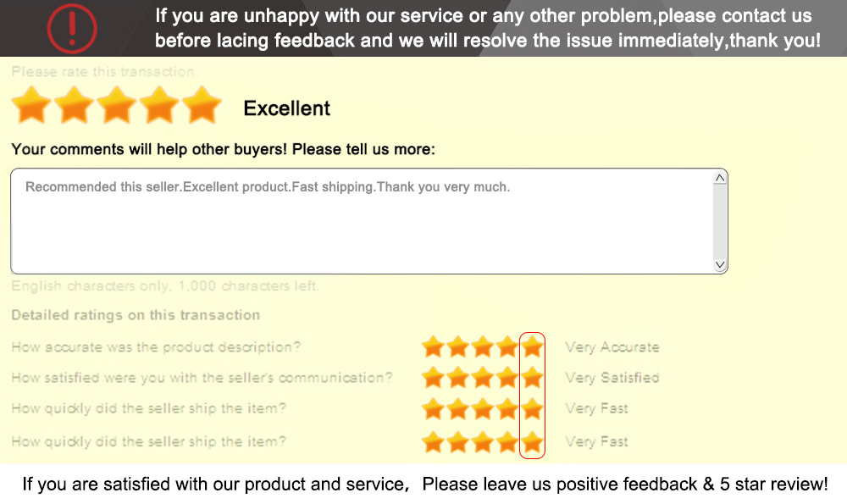Click the comments box scrollbar track
This screenshot has height=504, width=847.
pos(720,221)
